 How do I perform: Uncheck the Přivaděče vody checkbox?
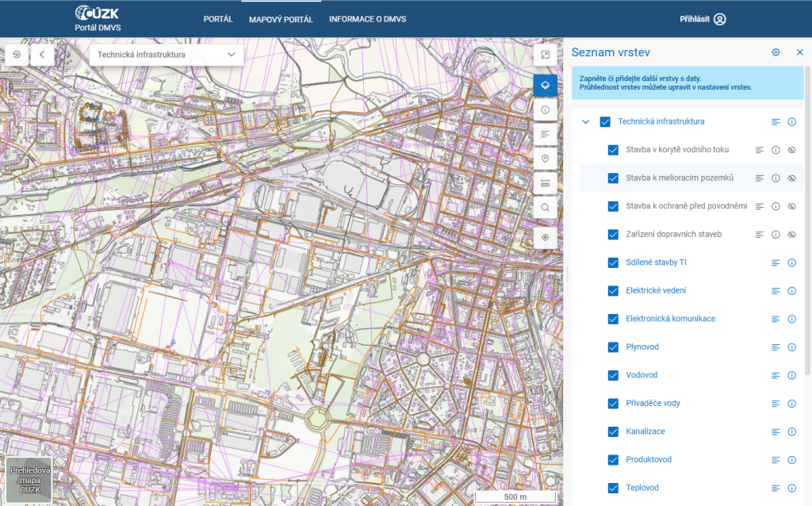[613, 404]
